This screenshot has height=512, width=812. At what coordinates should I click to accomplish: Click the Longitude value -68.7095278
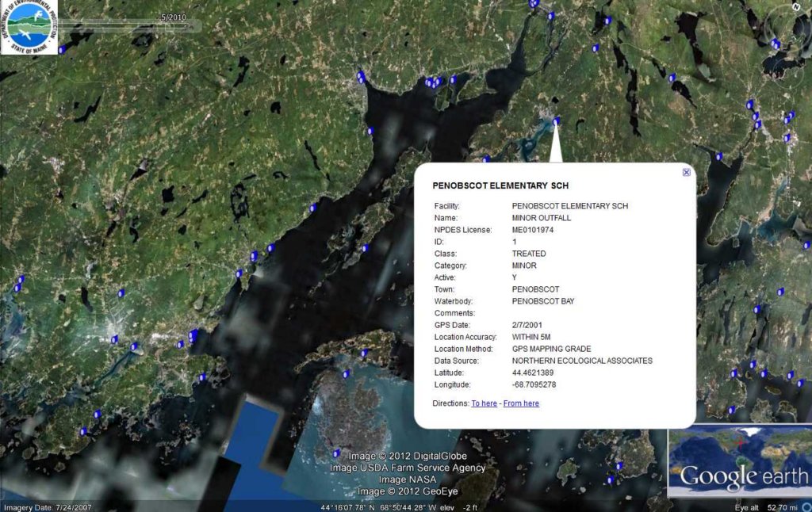point(534,384)
